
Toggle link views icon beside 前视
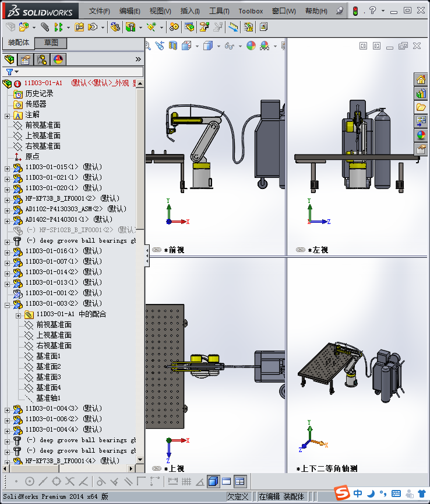point(157,250)
